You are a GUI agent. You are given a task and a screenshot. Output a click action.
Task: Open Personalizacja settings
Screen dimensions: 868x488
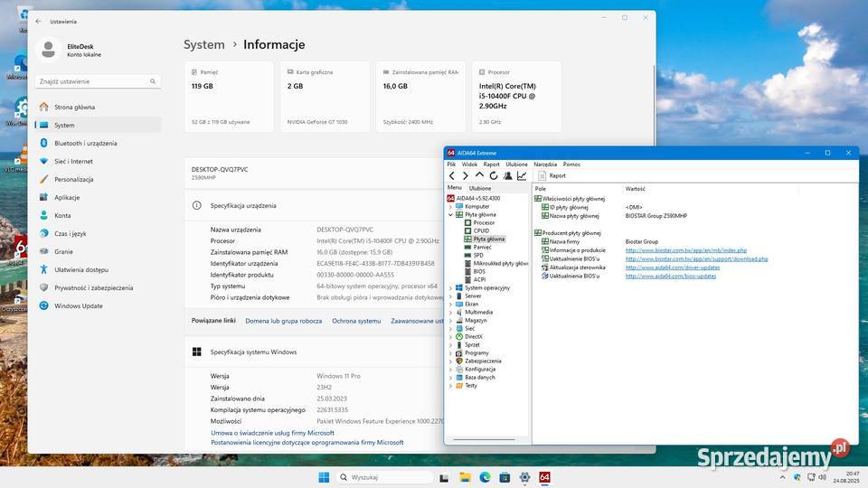[x=99, y=179]
